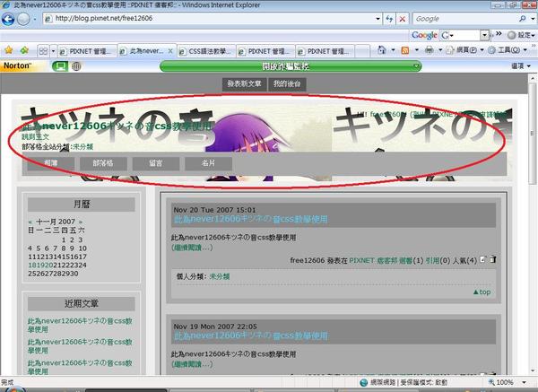Open the 相簿 blog nav button
The width and height of the screenshot is (538, 392).
[x=51, y=163]
